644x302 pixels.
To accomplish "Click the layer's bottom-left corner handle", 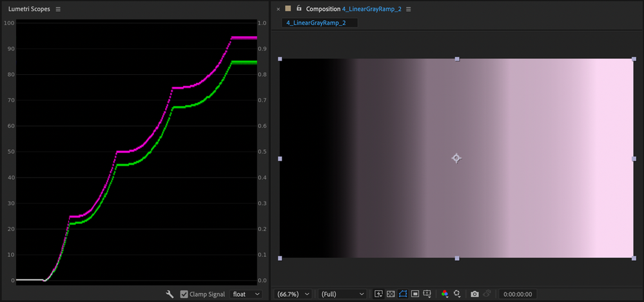I will (280, 259).
